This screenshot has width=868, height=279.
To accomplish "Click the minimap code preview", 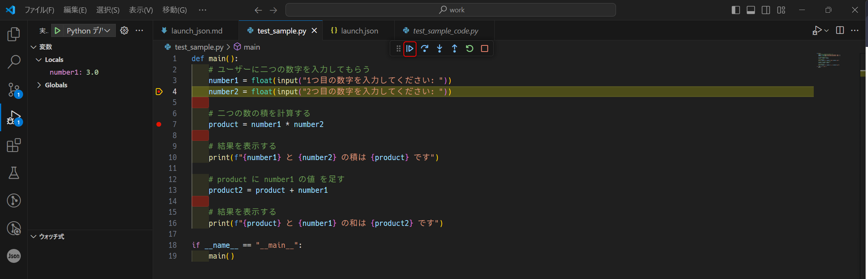I will pos(829,60).
